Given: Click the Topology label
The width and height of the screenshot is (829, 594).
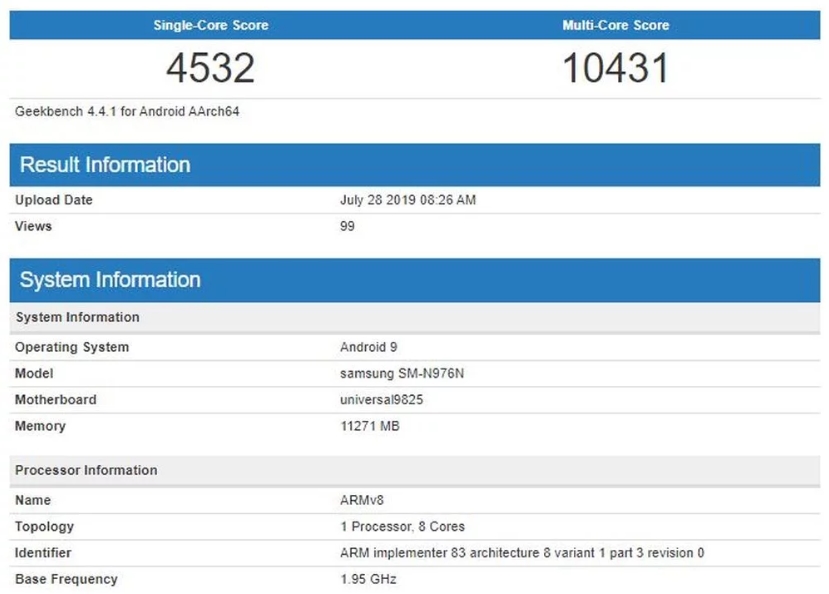Looking at the screenshot, I should [x=44, y=526].
